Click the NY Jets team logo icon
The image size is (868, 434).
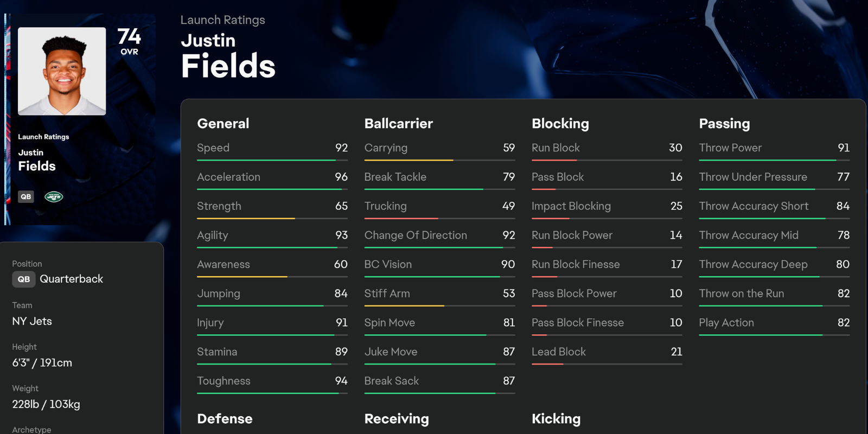coord(54,197)
